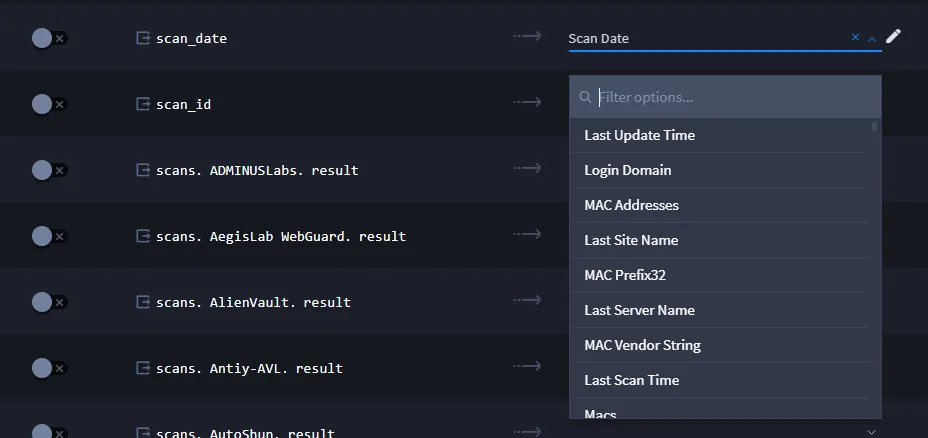Viewport: 928px width, 438px height.
Task: Toggle the scan_date field switch
Action: point(50,38)
